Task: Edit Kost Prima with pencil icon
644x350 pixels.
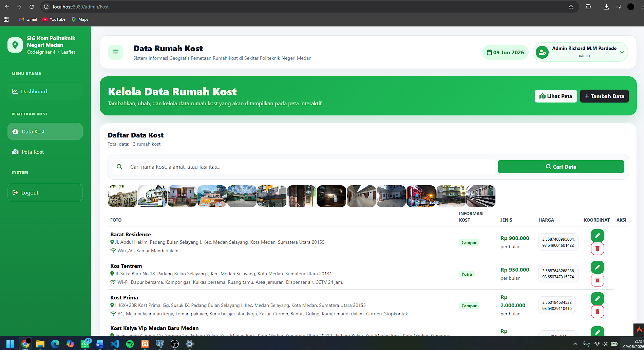Action: point(598,299)
